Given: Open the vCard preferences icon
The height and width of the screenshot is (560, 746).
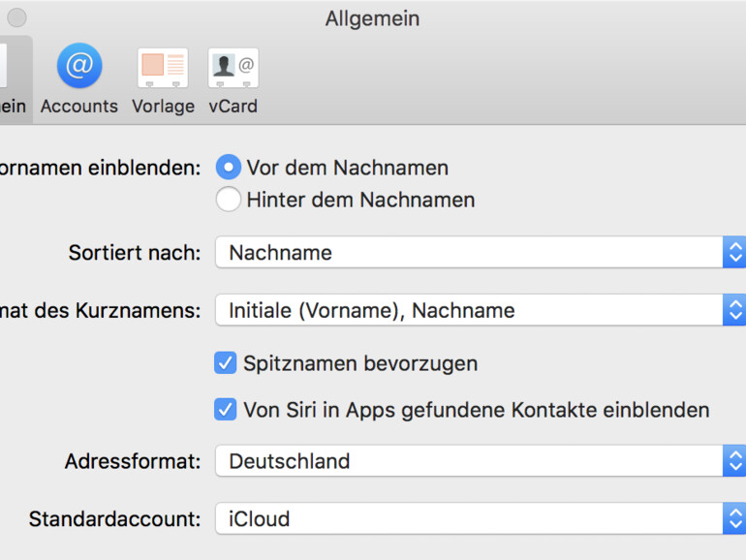Looking at the screenshot, I should [x=233, y=68].
